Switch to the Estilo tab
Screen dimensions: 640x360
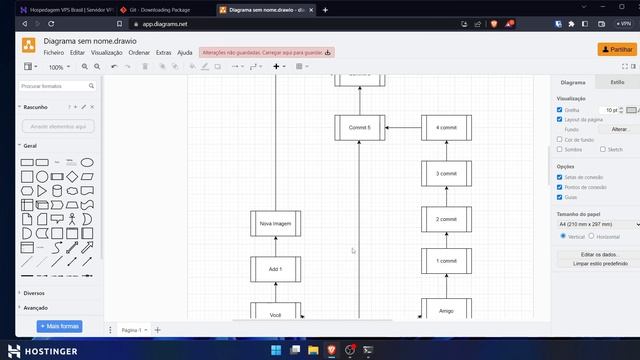617,82
